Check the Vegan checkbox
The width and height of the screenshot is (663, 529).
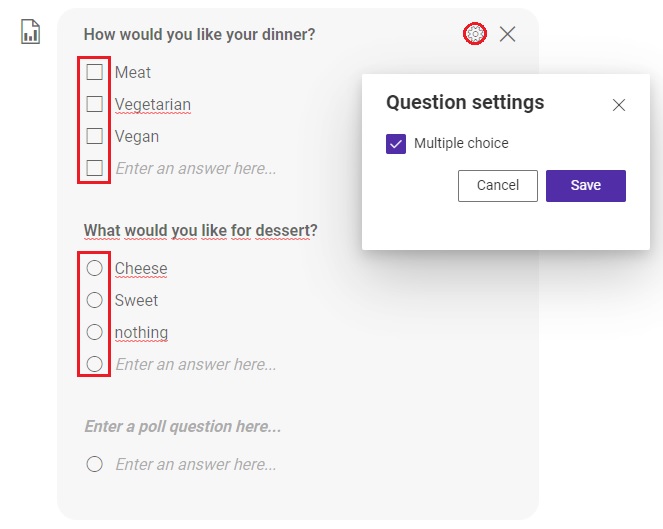94,136
